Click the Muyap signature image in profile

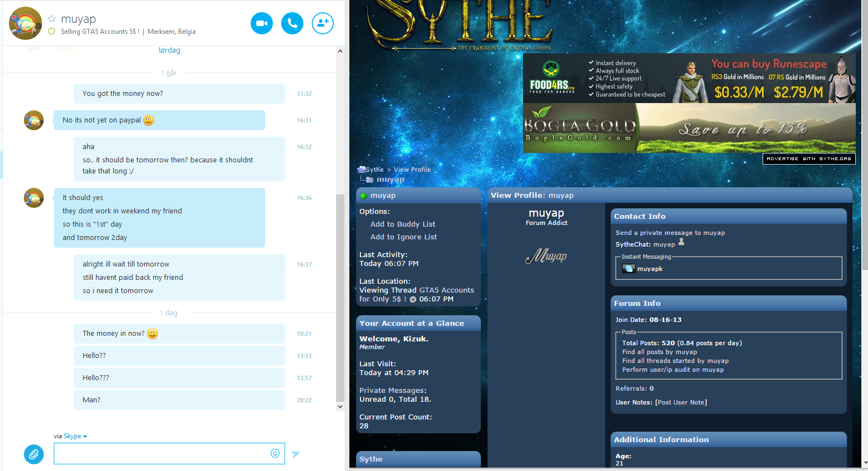click(x=546, y=256)
